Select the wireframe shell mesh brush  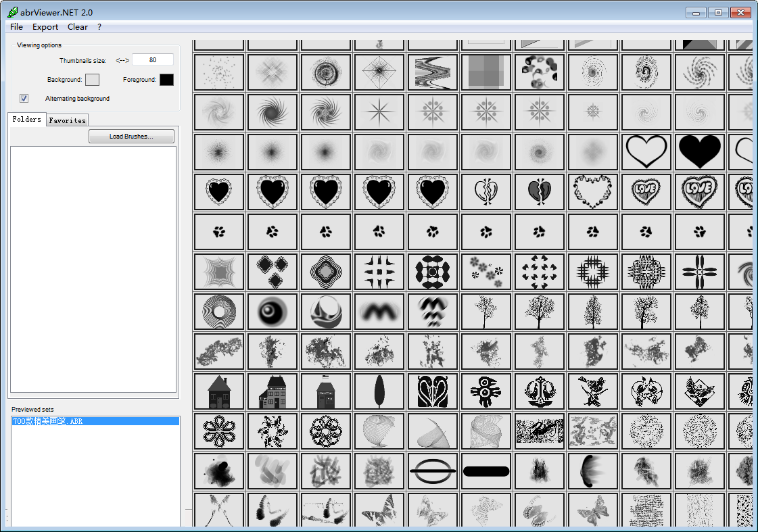pos(379,431)
